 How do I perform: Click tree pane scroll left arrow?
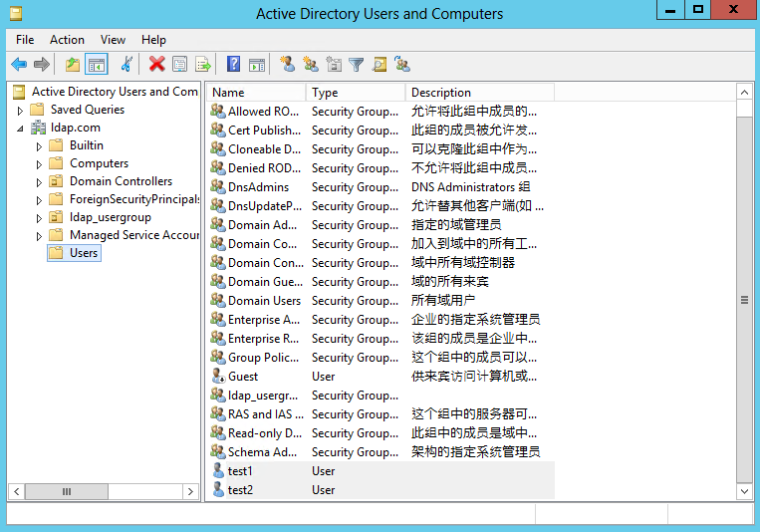pyautogui.click(x=16, y=491)
